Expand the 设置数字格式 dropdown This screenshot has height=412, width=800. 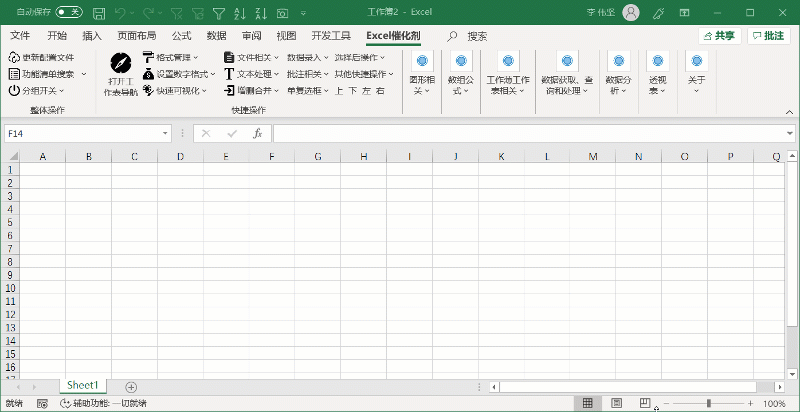(213, 74)
